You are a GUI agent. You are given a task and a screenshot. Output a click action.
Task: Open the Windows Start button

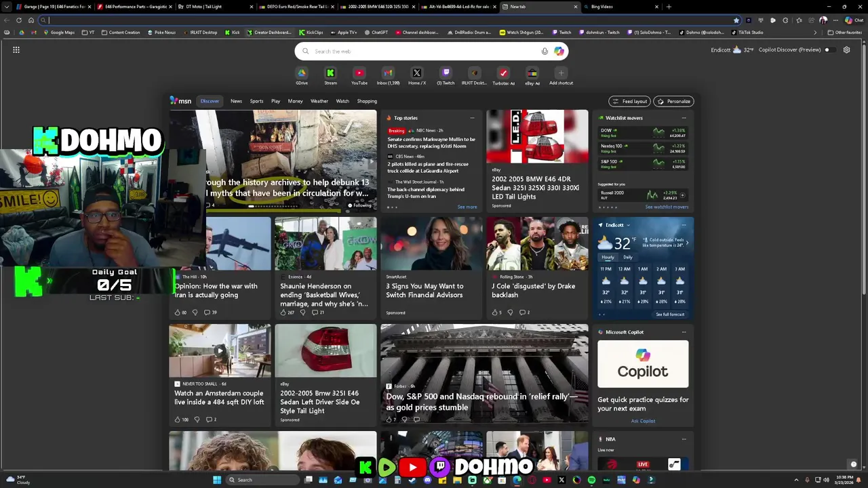[x=217, y=480]
